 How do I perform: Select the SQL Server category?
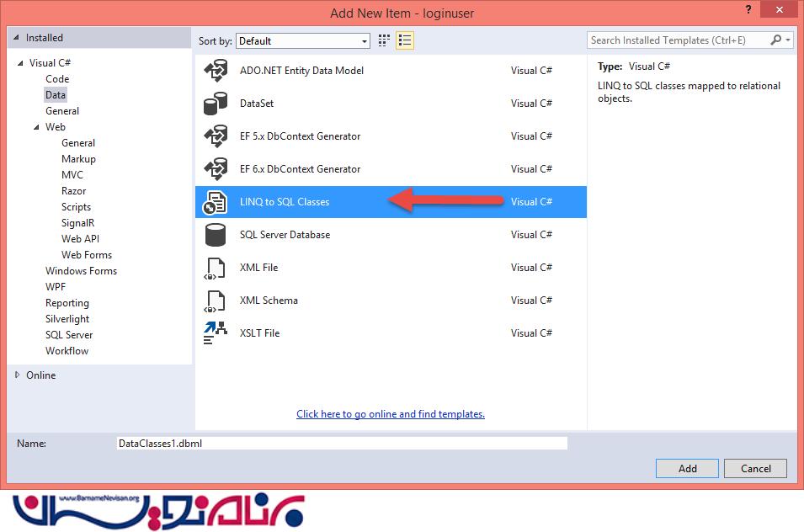[x=69, y=335]
